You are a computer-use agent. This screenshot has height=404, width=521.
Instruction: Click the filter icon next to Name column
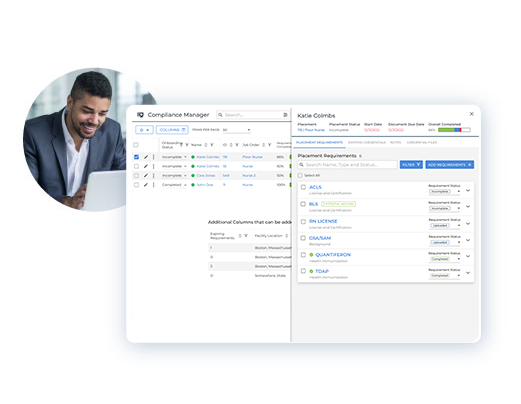[212, 145]
